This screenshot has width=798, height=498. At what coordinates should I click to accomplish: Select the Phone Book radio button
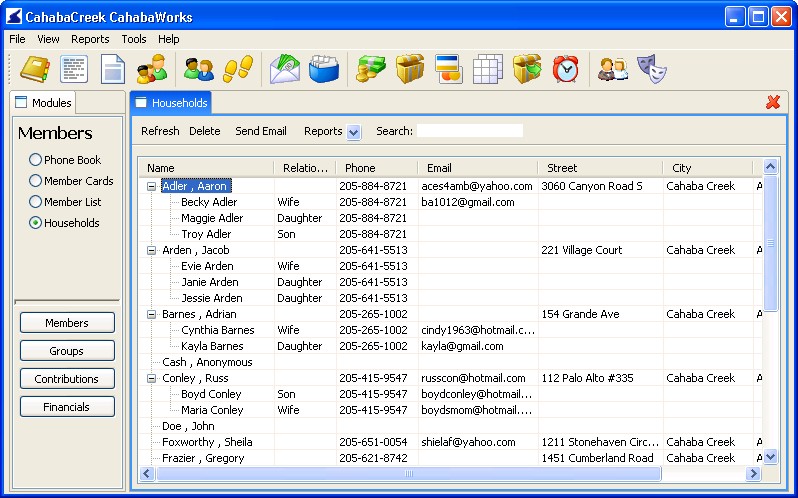tap(36, 160)
